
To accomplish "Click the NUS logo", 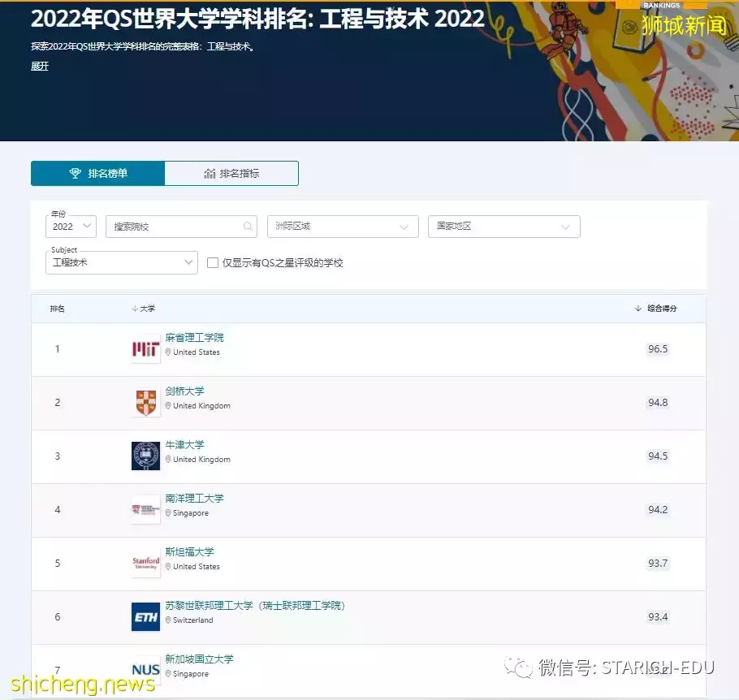I will pos(145,670).
